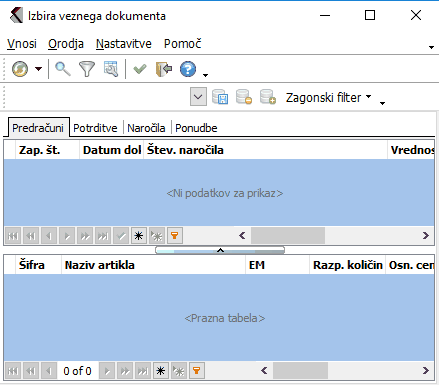Image resolution: width=439 pixels, height=385 pixels.
Task: Click orange filter icon in upper grid navigator
Action: coord(174,236)
